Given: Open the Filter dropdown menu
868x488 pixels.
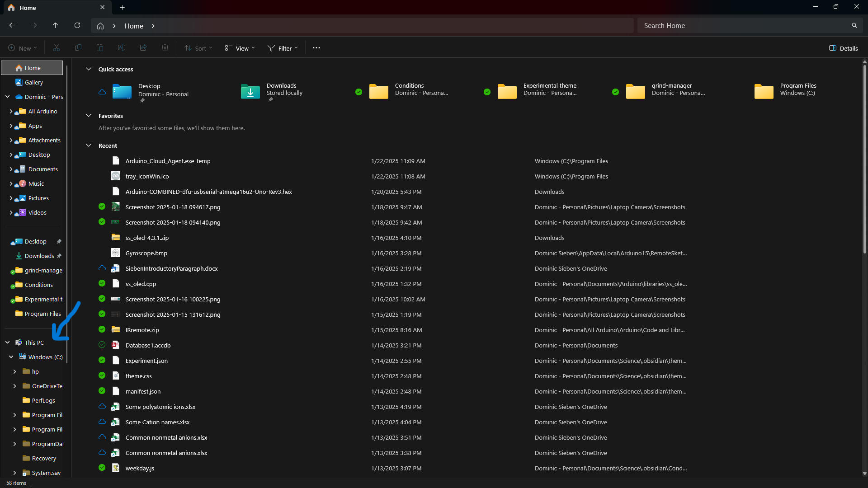Looking at the screenshot, I should (x=283, y=48).
